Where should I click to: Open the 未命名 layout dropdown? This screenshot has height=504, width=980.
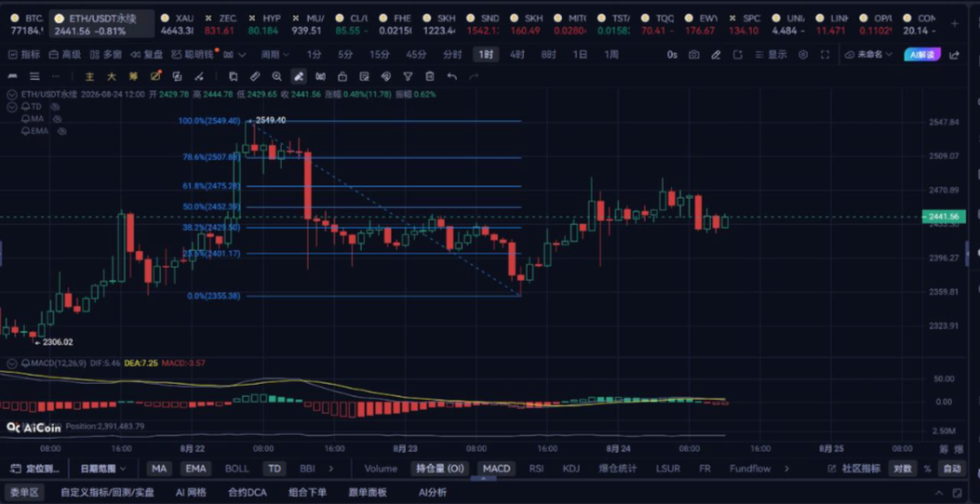(x=868, y=55)
